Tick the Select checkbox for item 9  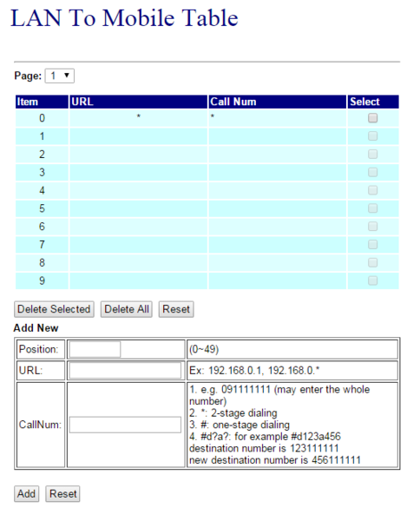tap(372, 280)
